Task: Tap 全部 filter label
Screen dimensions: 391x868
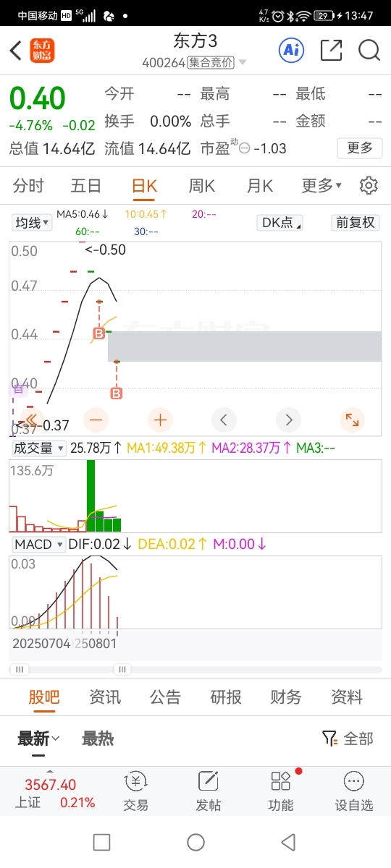Action: coord(358,739)
